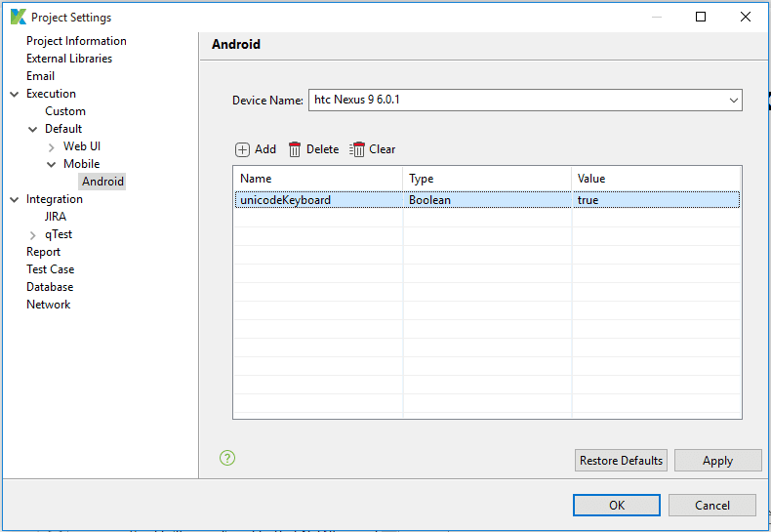Open JIRA integration settings
Viewport: 771px width, 532px height.
[55, 217]
